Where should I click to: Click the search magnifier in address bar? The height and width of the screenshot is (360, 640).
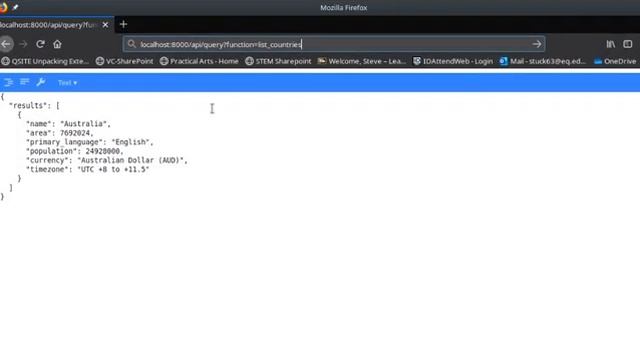click(131, 44)
